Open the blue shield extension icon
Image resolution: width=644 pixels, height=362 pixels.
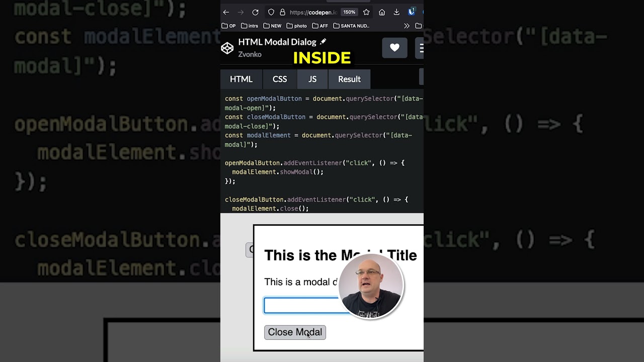[412, 12]
